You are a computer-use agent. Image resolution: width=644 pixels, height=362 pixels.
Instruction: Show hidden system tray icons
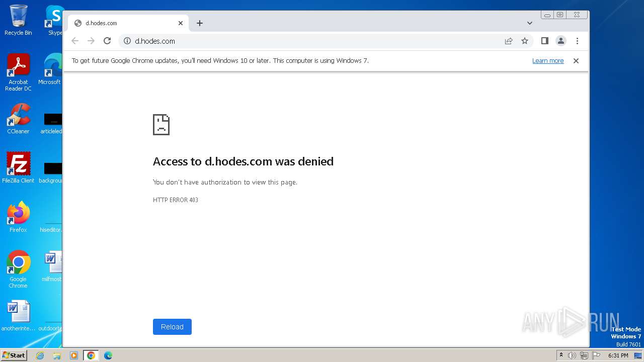(561, 355)
